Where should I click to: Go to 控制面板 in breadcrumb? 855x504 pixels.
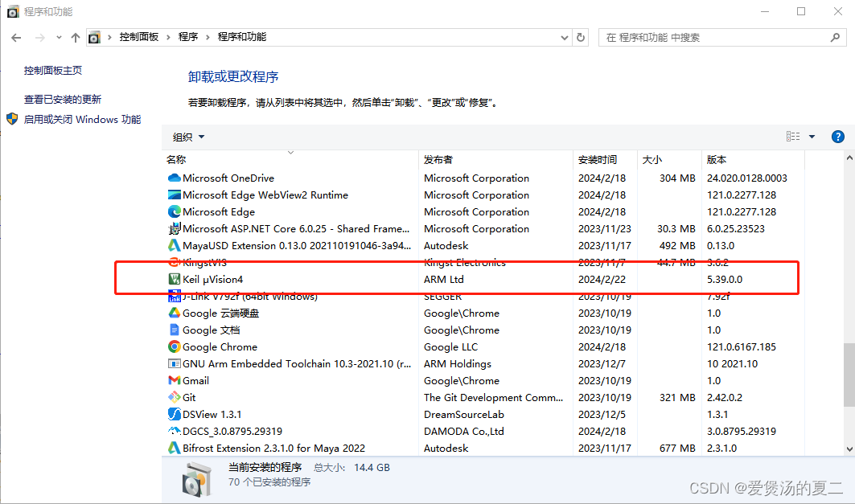pos(139,37)
